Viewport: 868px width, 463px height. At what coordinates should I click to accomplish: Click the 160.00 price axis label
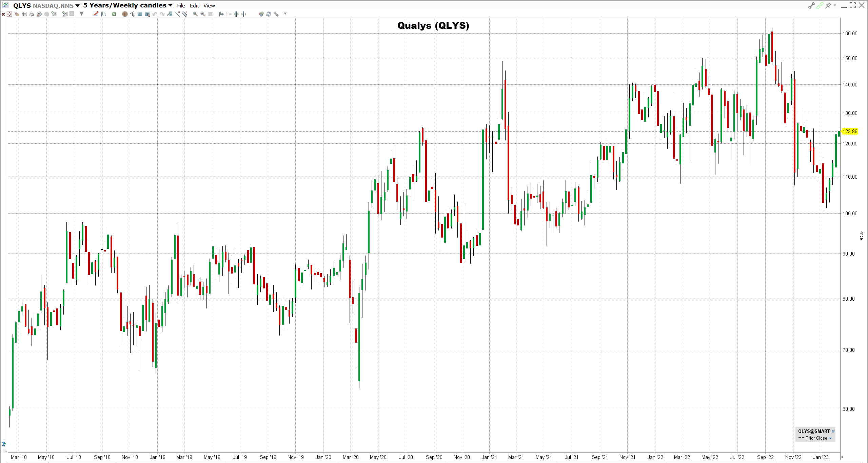[x=850, y=33]
